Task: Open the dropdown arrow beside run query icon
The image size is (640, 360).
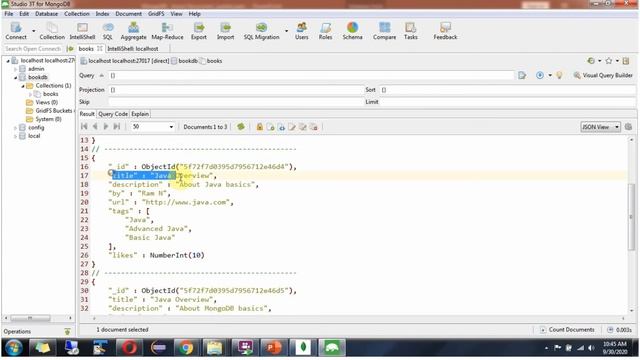Action: [x=550, y=75]
